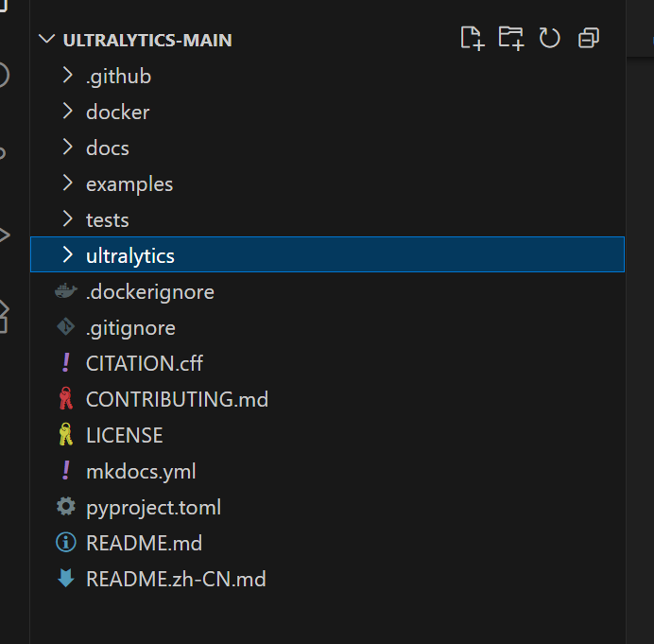Expand the .github folder chevron

tap(67, 76)
